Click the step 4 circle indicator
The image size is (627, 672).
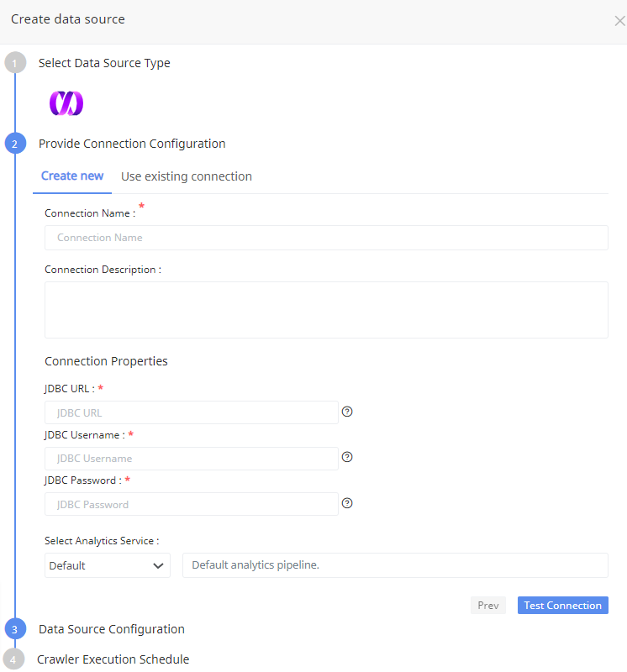[13, 659]
